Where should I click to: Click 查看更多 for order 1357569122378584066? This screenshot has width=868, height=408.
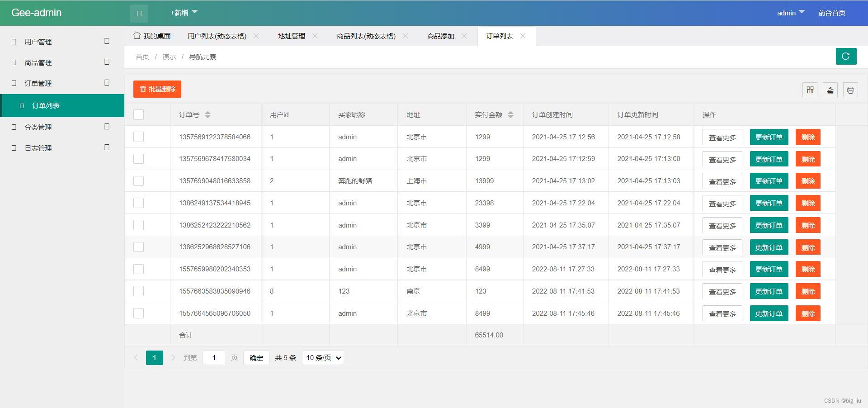coord(722,137)
